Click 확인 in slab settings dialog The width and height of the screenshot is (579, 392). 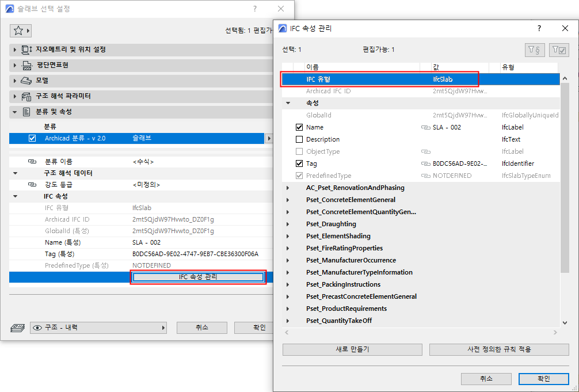coord(255,328)
